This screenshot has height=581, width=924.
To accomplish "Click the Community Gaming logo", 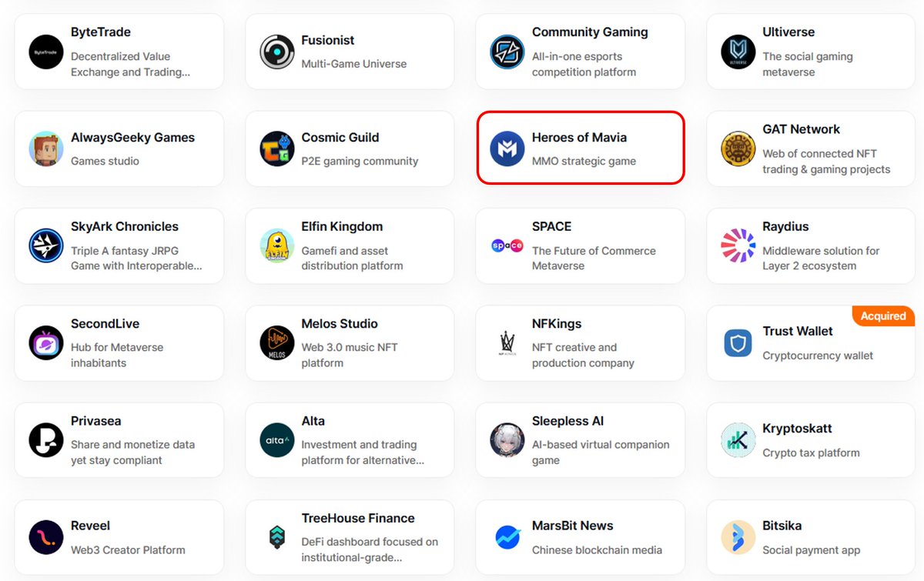I will [507, 52].
